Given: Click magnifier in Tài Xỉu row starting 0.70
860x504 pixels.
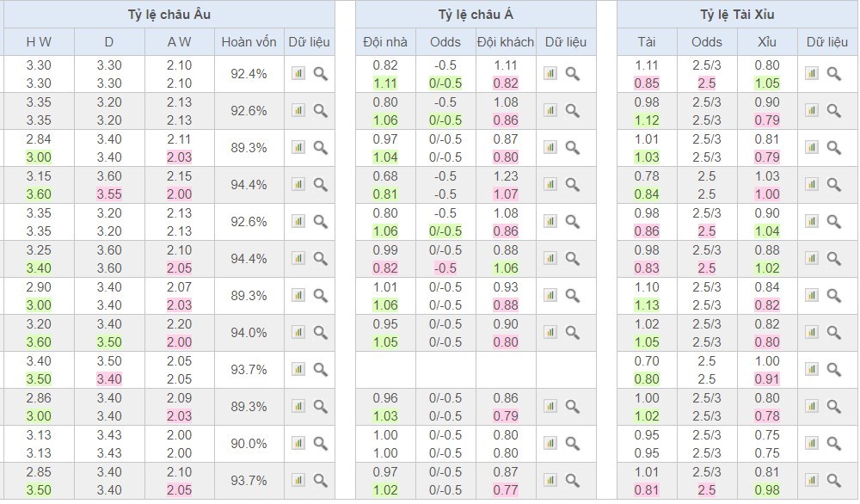Looking at the screenshot, I should tap(833, 370).
